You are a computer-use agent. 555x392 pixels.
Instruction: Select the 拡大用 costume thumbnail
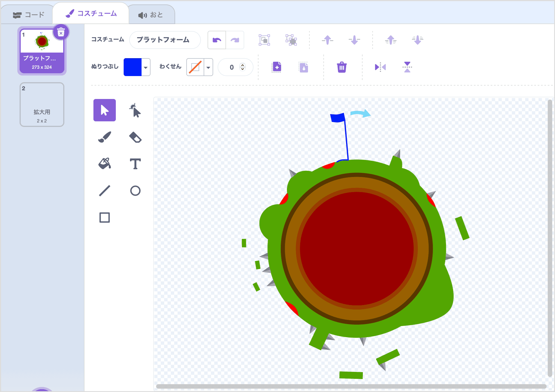pos(42,105)
